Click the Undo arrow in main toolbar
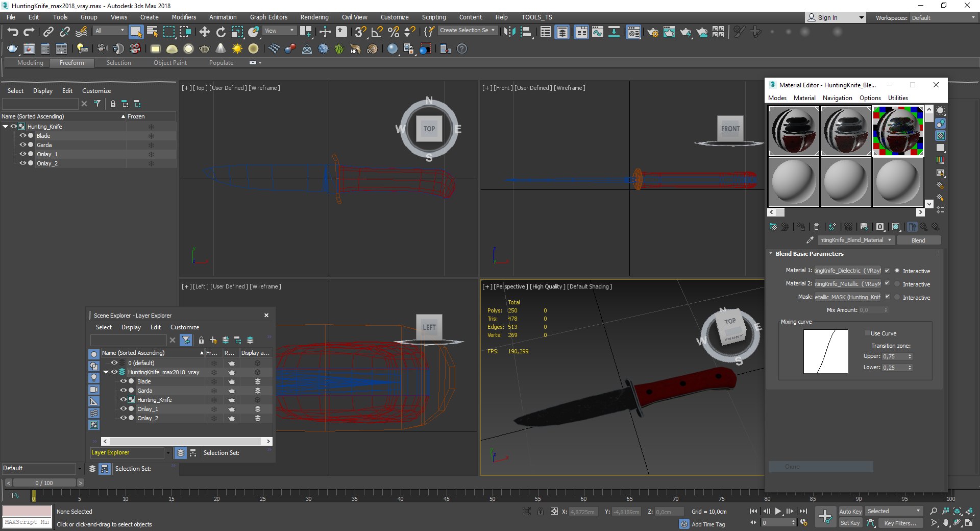This screenshot has width=980, height=531. (x=13, y=32)
